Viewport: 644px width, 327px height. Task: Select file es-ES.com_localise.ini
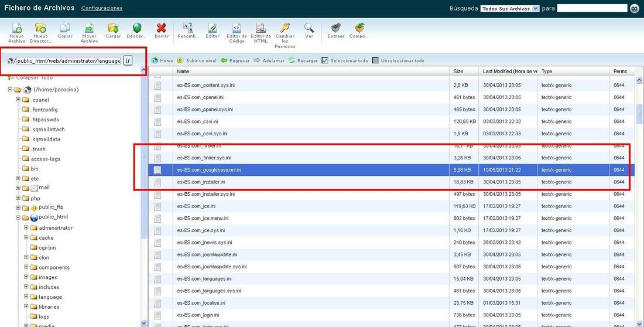(392, 303)
